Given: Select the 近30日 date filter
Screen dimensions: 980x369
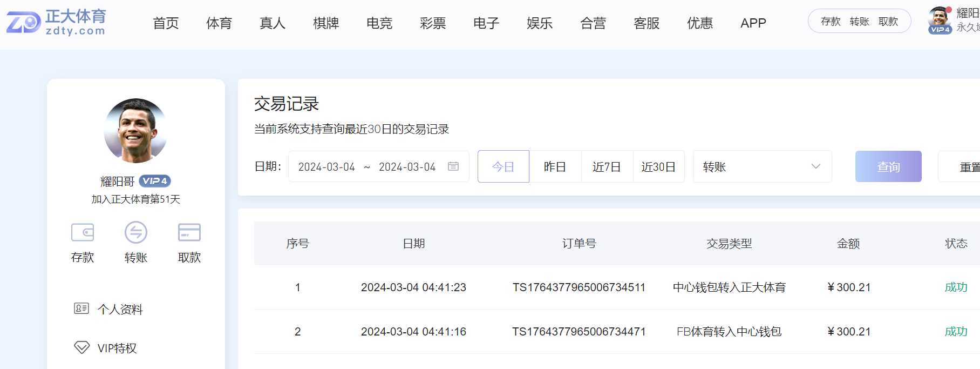Looking at the screenshot, I should (658, 167).
